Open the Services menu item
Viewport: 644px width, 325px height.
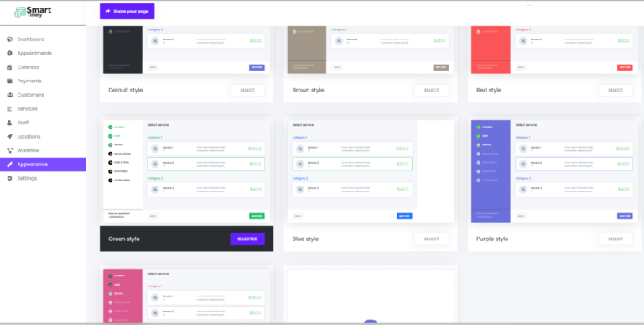[x=43, y=109]
